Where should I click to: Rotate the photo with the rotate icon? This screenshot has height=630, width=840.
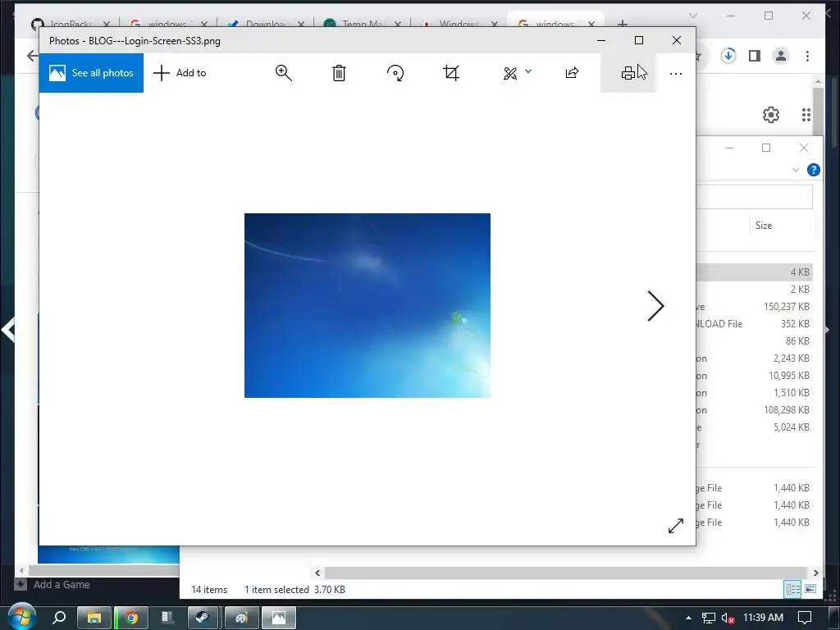(x=395, y=73)
